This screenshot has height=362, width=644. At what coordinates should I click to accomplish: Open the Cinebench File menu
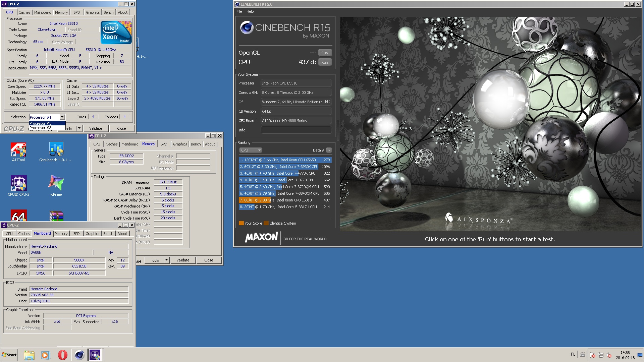pos(239,11)
